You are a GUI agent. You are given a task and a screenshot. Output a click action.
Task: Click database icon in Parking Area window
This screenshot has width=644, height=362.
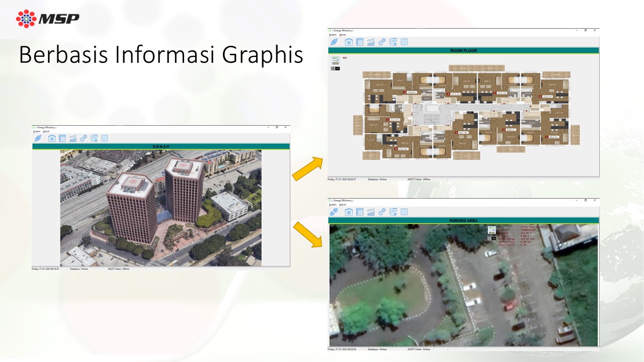click(393, 212)
